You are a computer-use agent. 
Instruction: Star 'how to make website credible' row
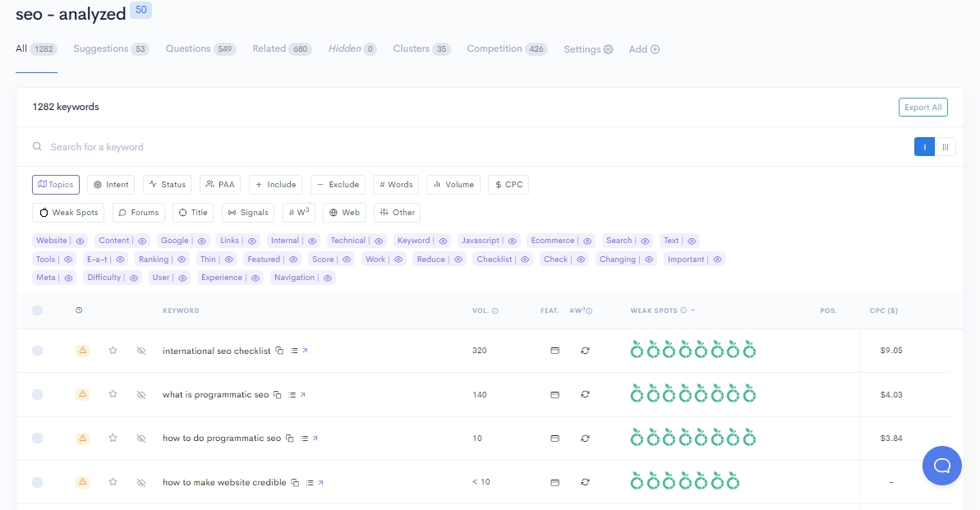pyautogui.click(x=113, y=482)
